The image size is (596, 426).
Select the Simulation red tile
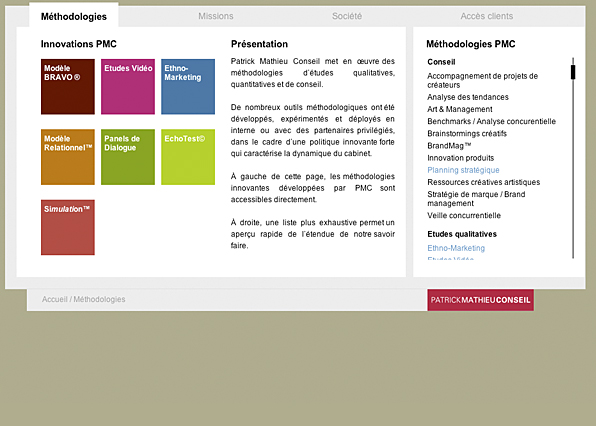[68, 227]
